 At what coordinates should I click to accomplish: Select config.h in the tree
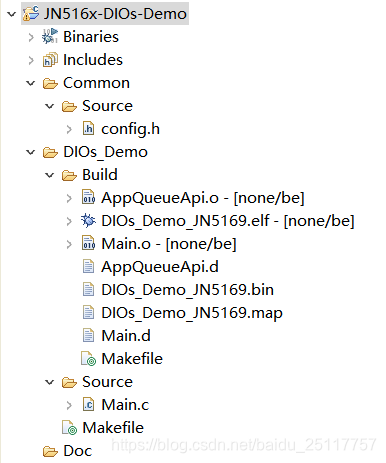[131, 129]
